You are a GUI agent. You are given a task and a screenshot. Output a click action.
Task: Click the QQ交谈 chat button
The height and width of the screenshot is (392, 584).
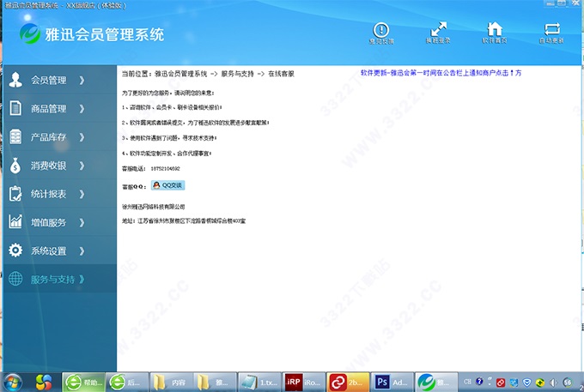(x=167, y=184)
